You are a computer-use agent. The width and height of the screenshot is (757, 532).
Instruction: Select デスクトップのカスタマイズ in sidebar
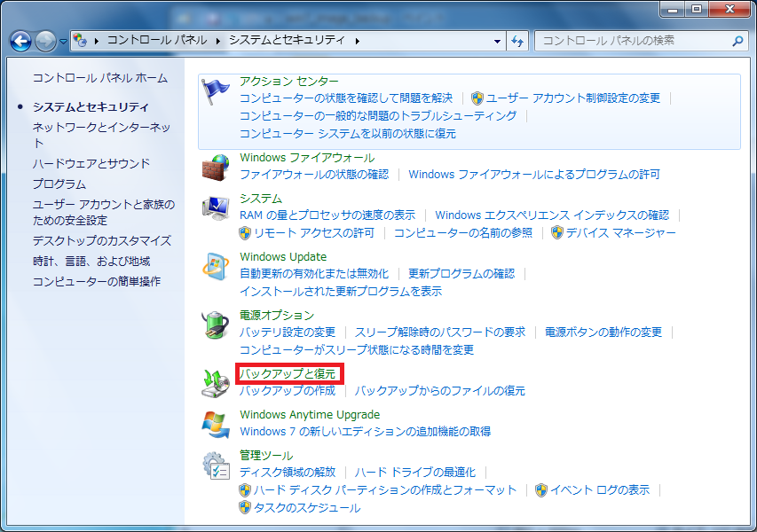point(102,240)
